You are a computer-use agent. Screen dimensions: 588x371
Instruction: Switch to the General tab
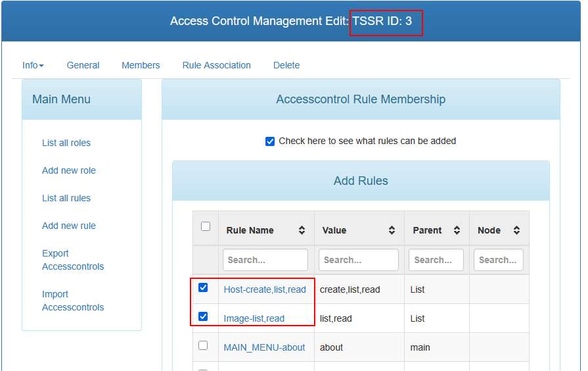(83, 65)
